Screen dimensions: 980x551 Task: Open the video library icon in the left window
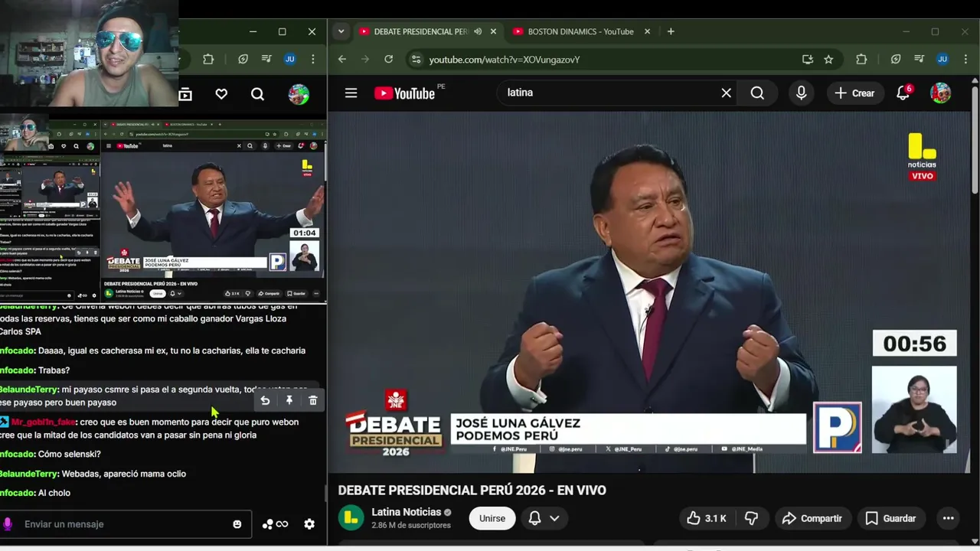click(x=185, y=94)
